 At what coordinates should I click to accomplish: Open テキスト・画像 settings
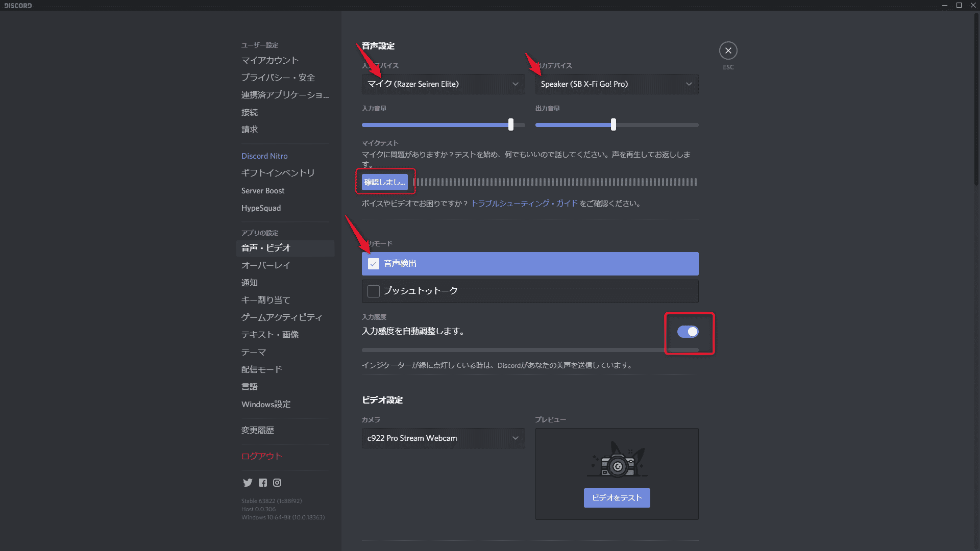click(x=285, y=335)
